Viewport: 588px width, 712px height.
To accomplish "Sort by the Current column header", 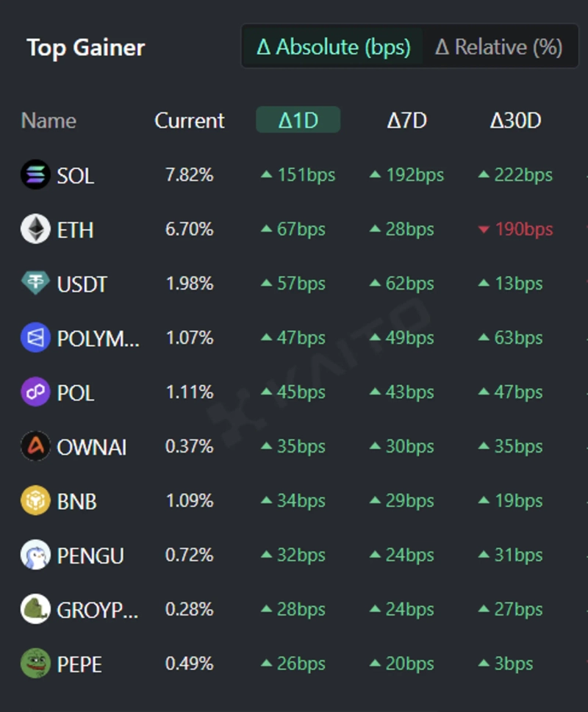I will (x=189, y=121).
